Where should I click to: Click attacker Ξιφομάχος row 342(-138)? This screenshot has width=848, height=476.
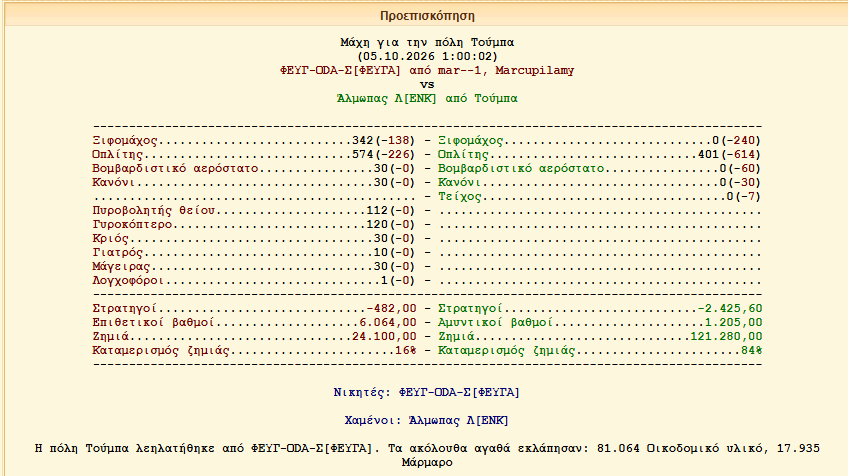(x=254, y=141)
